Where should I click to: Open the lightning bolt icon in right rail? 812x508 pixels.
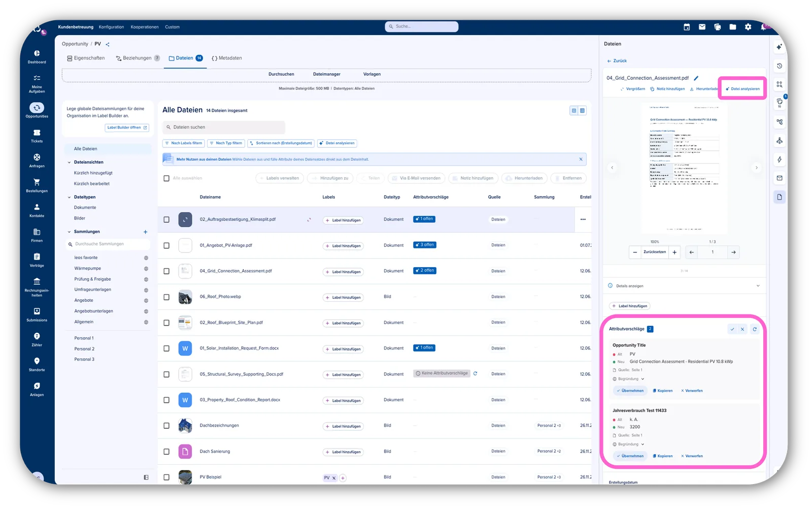tap(780, 160)
